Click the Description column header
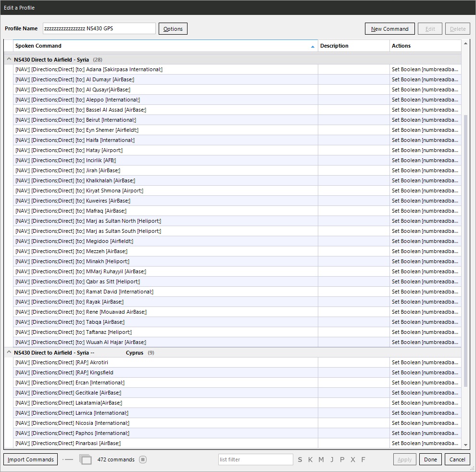This screenshot has height=472, width=476. click(353, 46)
